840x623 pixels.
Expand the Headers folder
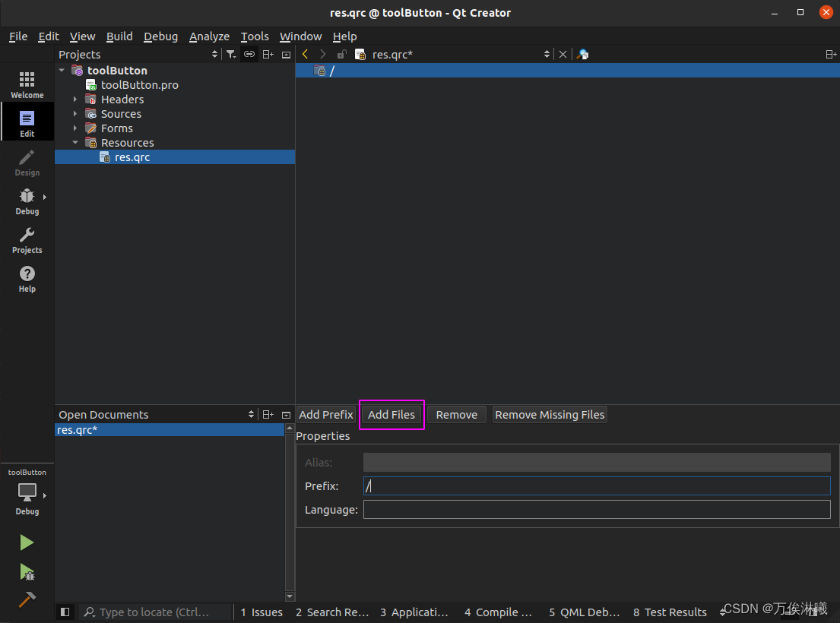75,99
